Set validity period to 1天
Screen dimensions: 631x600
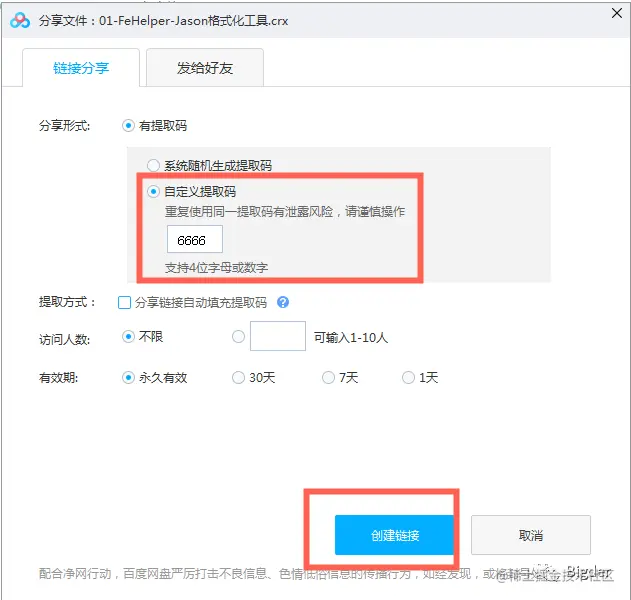click(408, 377)
